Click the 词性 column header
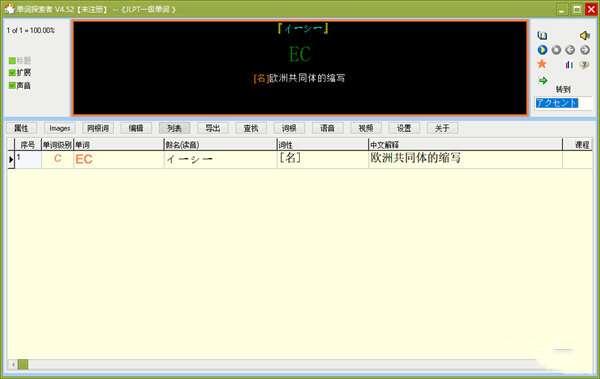 (x=323, y=145)
